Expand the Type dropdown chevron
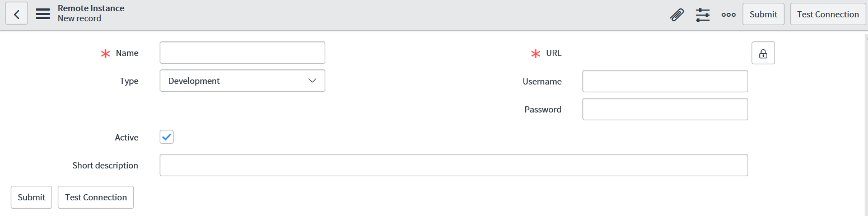 (x=312, y=81)
